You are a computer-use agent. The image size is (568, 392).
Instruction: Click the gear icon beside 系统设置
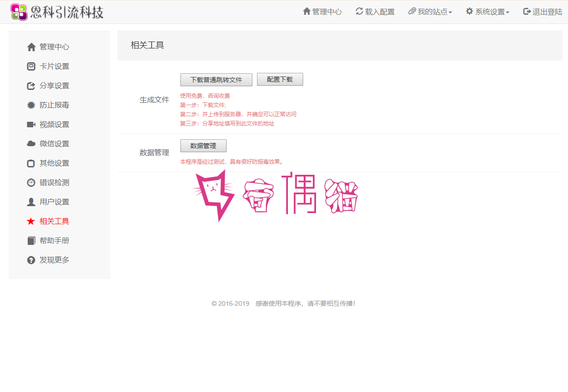pos(469,11)
